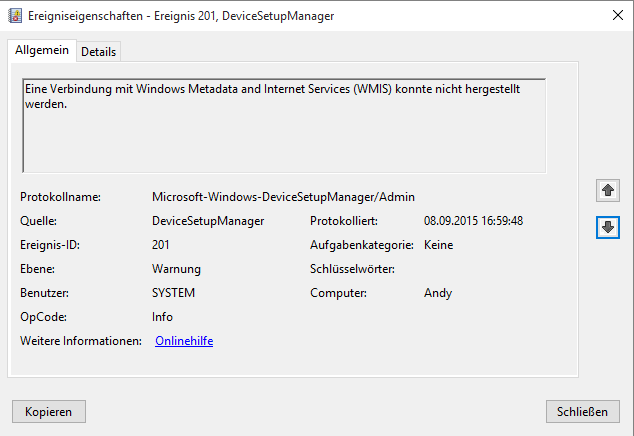Open the Details tab

pyautogui.click(x=98, y=52)
